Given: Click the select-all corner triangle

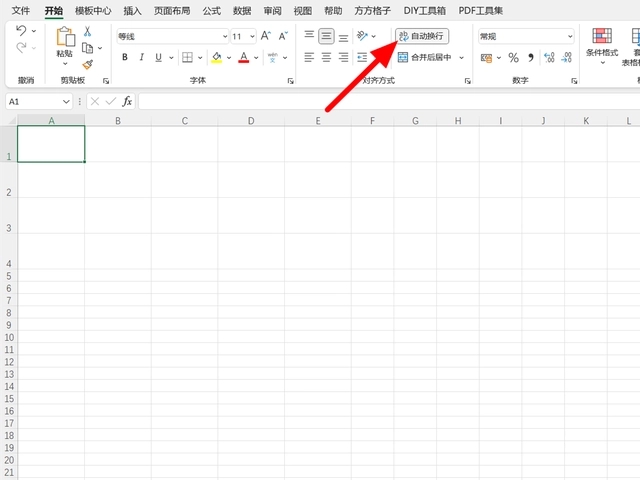Looking at the screenshot, I should coord(11,120).
